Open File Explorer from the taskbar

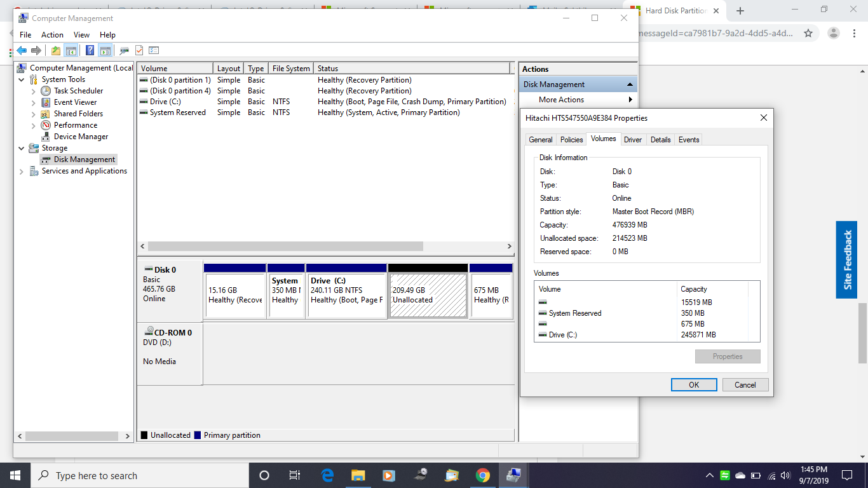358,475
